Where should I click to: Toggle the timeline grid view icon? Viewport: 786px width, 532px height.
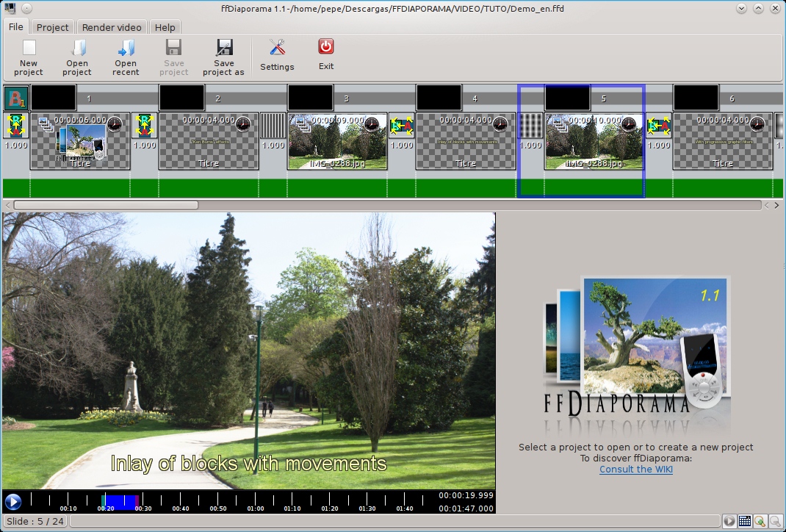[x=745, y=522]
